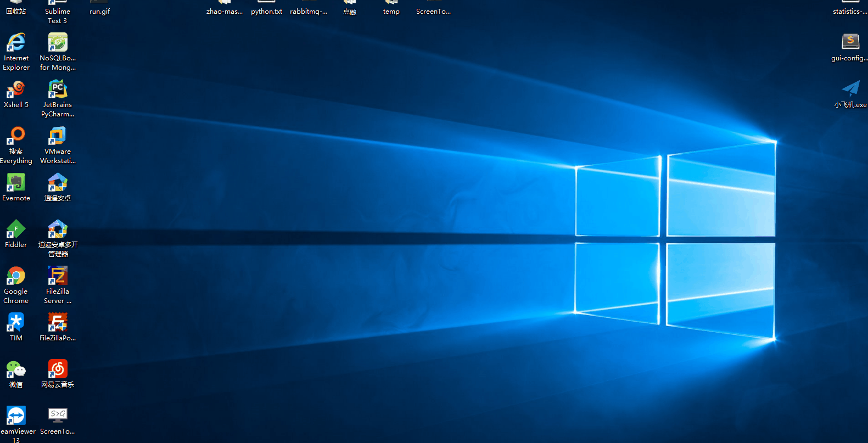Click the JetBrains PyCharm icon
Image resolution: width=868 pixels, height=443 pixels.
click(58, 89)
